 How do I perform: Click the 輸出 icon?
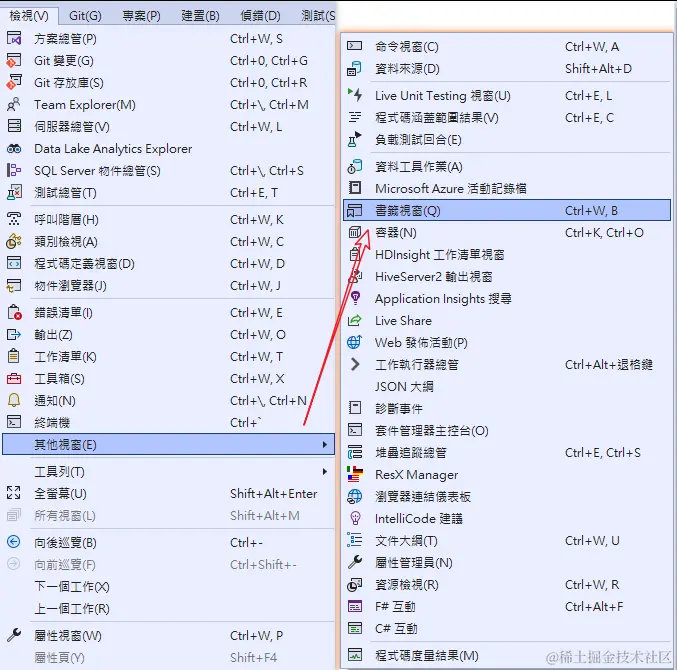[x=14, y=334]
